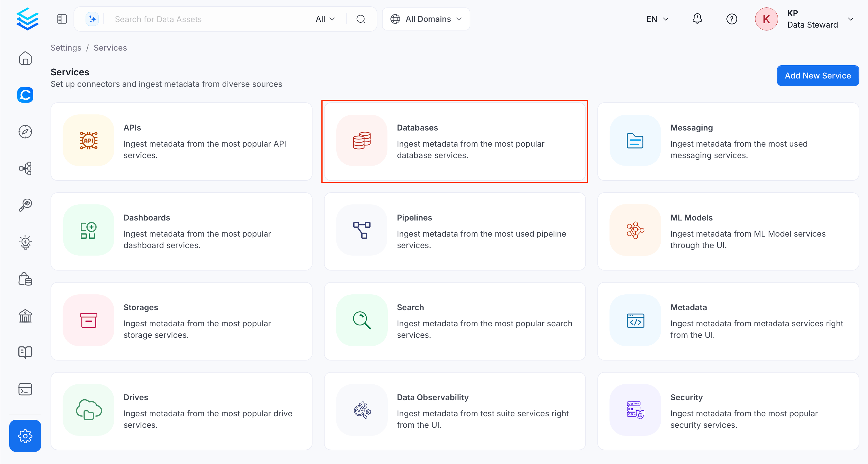Open the Settings gear icon
Screen dimensions: 868x464
point(25,436)
